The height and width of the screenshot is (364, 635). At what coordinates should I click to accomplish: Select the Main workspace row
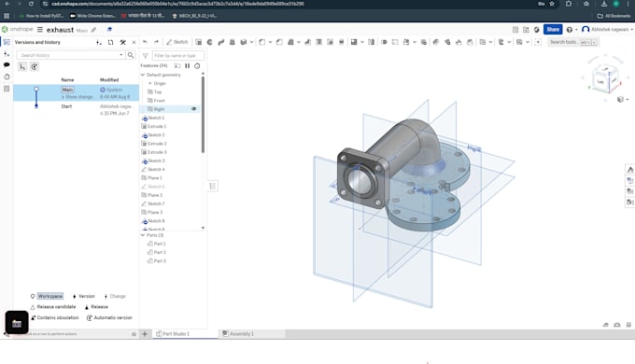pyautogui.click(x=77, y=93)
